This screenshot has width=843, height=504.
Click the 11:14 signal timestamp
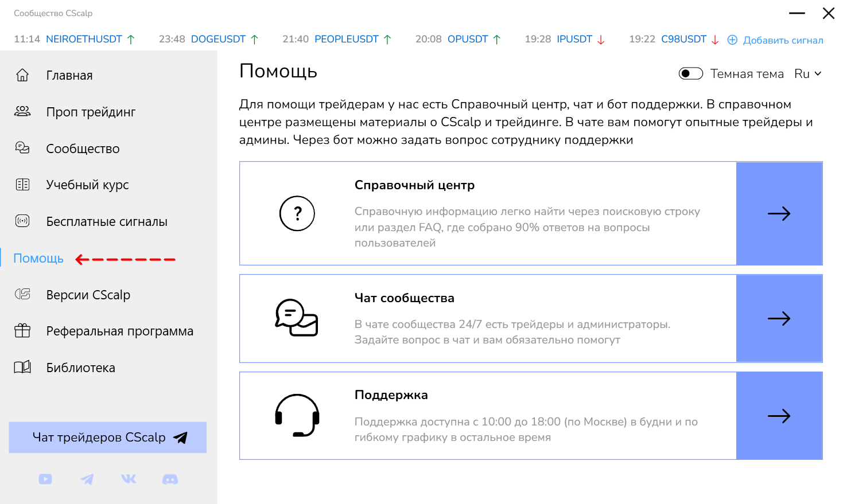tap(27, 39)
